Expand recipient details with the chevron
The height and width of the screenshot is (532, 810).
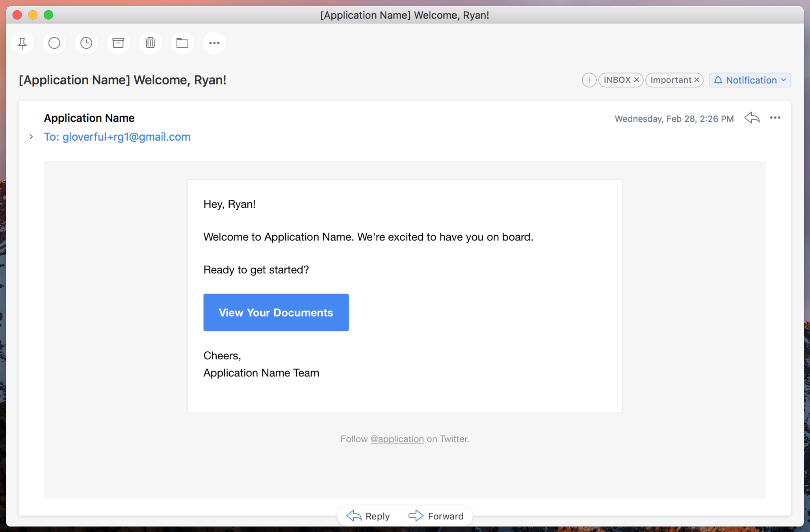[31, 137]
